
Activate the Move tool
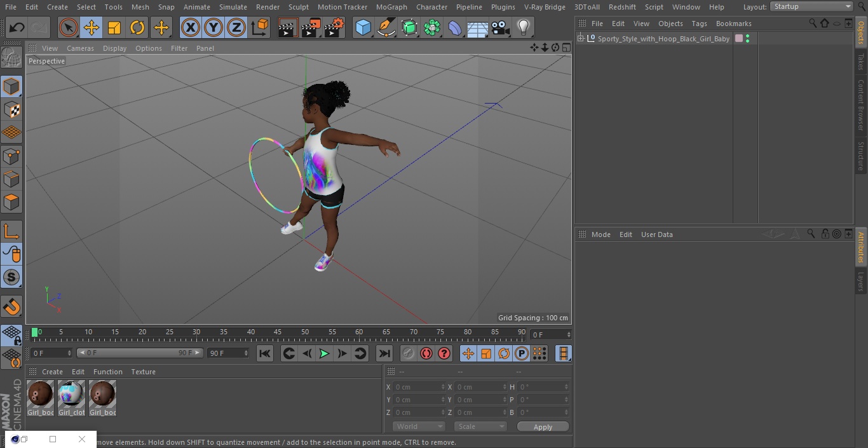pos(92,27)
